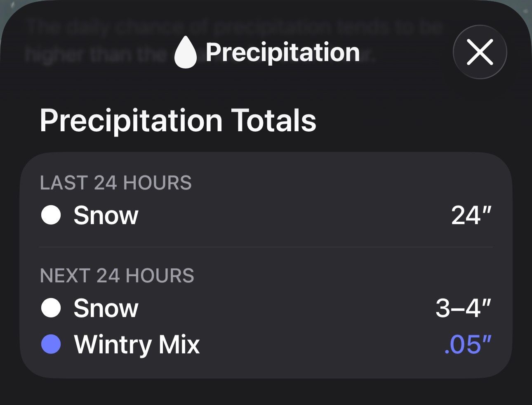The image size is (532, 405).
Task: Tap the raindrop icon beside Precipitation title
Action: (185, 52)
